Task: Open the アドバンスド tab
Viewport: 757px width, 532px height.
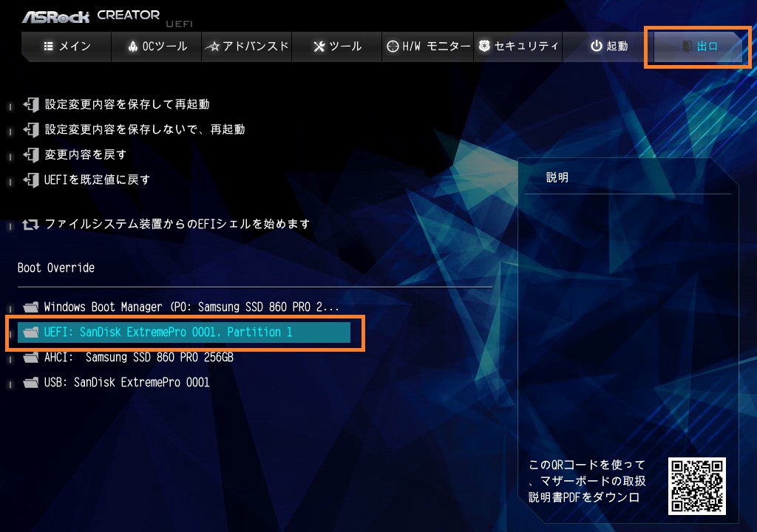Action: point(247,47)
